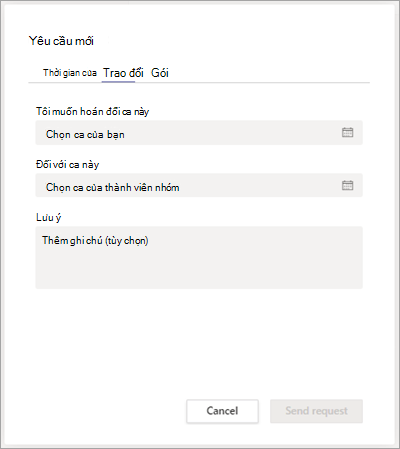Click the underline beneath the 'Trao đổi' tab
The width and height of the screenshot is (400, 449).
click(118, 82)
